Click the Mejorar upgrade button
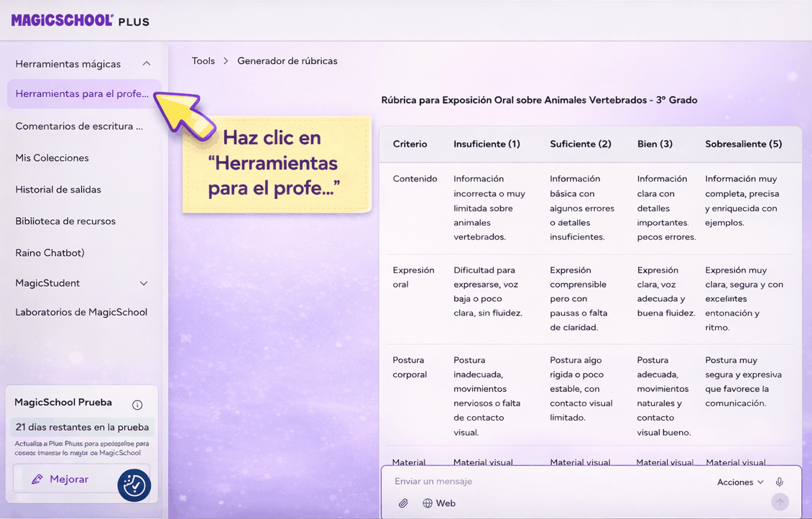Image resolution: width=812 pixels, height=519 pixels. click(x=63, y=479)
